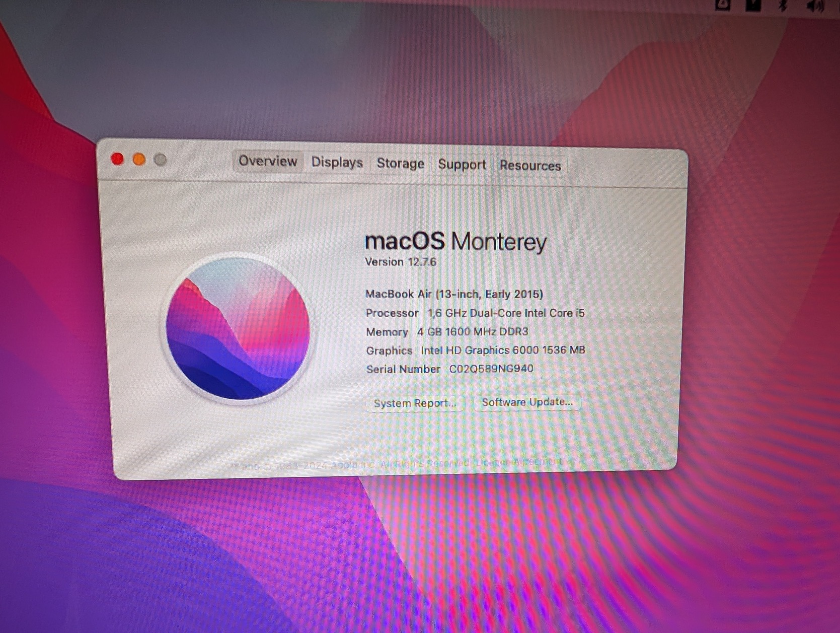The width and height of the screenshot is (840, 633).
Task: Click the macOS Monterey logo image
Action: pyautogui.click(x=238, y=328)
